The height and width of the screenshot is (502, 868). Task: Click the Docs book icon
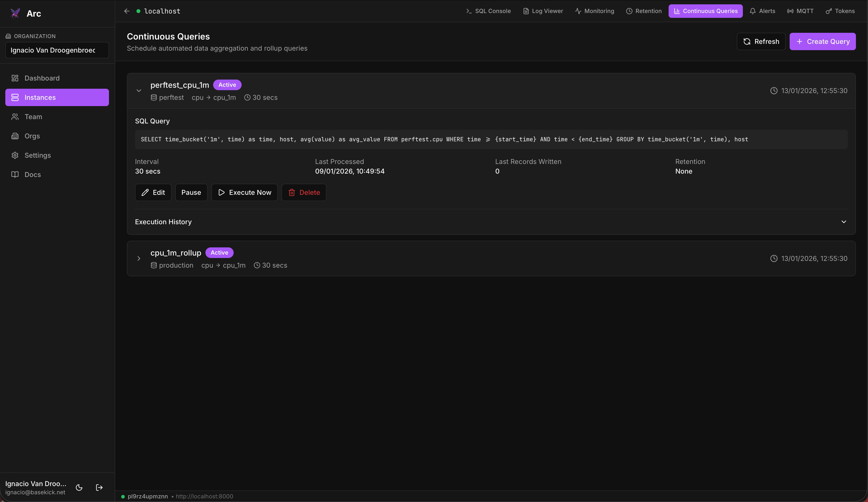coord(15,175)
